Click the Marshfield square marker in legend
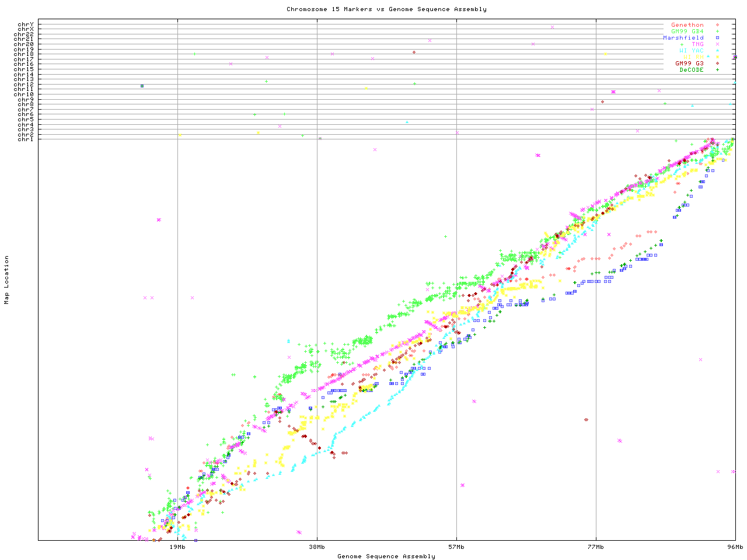The image size is (747, 560). (x=717, y=38)
